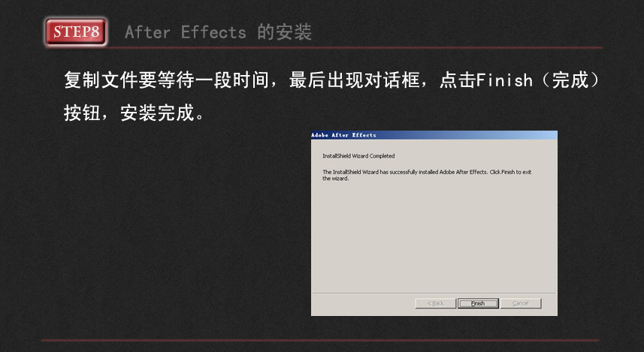Click the 'Finish（完成）' words in instructions
Viewport: 644px width, 352px height.
(x=538, y=80)
